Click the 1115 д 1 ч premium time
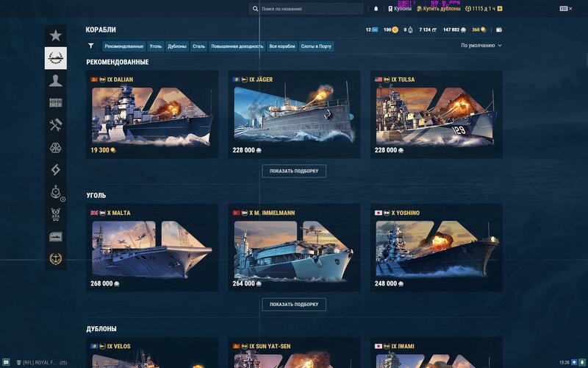This screenshot has width=588, height=368. 481,9
